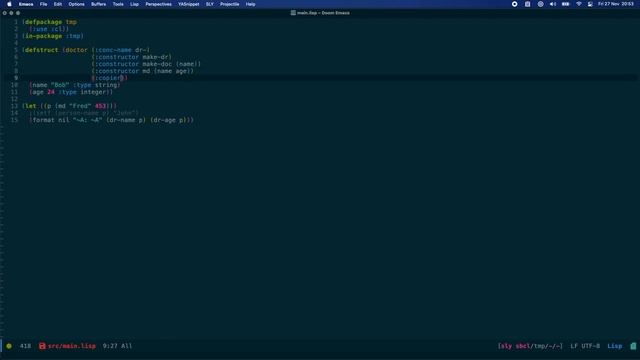The height and width of the screenshot is (360, 640).
Task: Click the number 24 on line 11
Action: (x=51, y=92)
